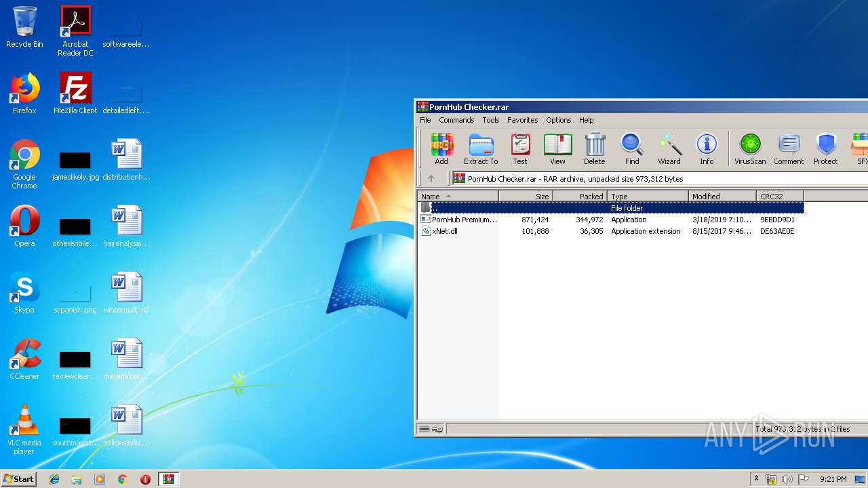This screenshot has height=488, width=868.
Task: Run VirusScan on archive
Action: click(x=750, y=148)
